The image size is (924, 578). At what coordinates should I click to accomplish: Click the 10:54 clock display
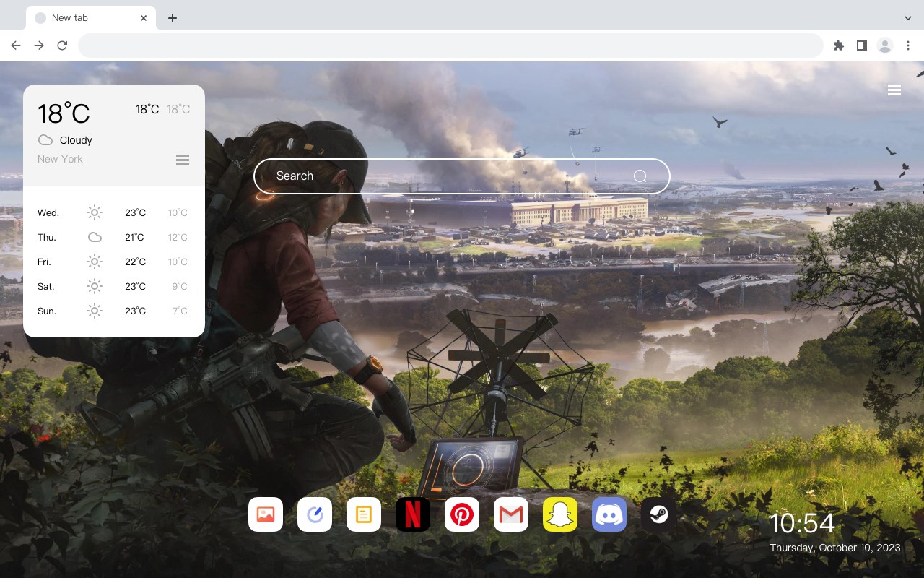point(802,523)
